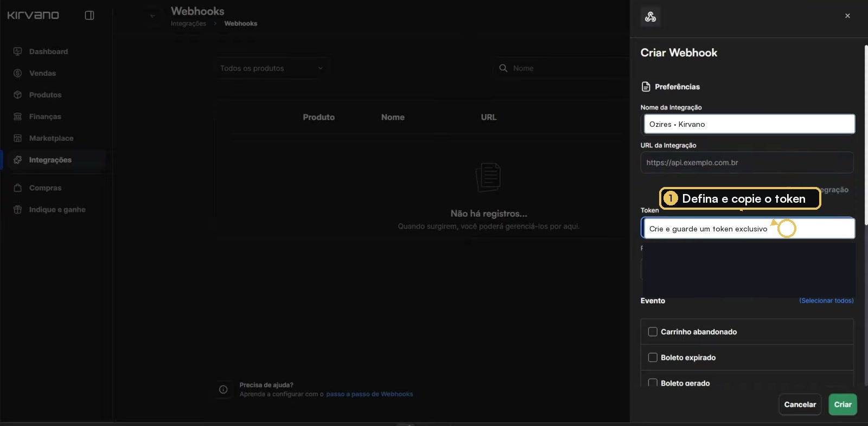Click the Integrações puzzle icon
The width and height of the screenshot is (868, 426).
(x=18, y=160)
